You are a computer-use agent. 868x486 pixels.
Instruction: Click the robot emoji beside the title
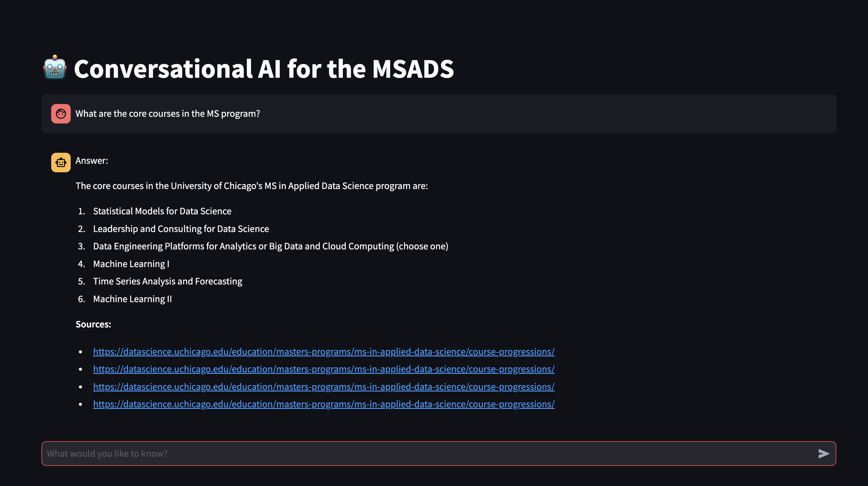tap(55, 67)
